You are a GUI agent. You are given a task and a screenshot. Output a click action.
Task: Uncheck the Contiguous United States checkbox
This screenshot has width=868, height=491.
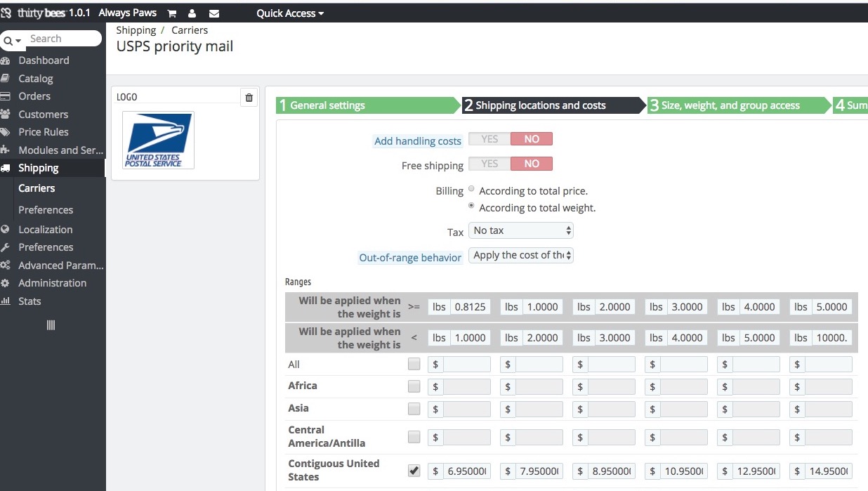(x=414, y=471)
